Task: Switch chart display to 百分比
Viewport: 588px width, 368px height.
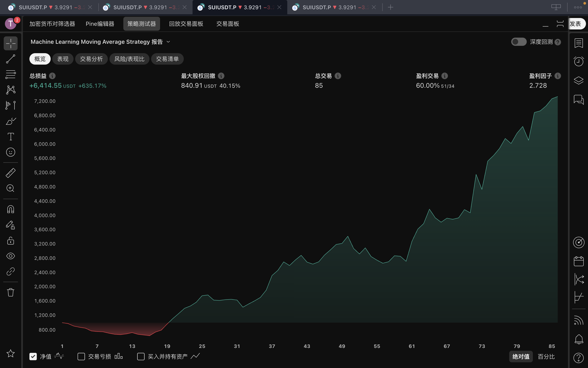Action: pos(546,356)
